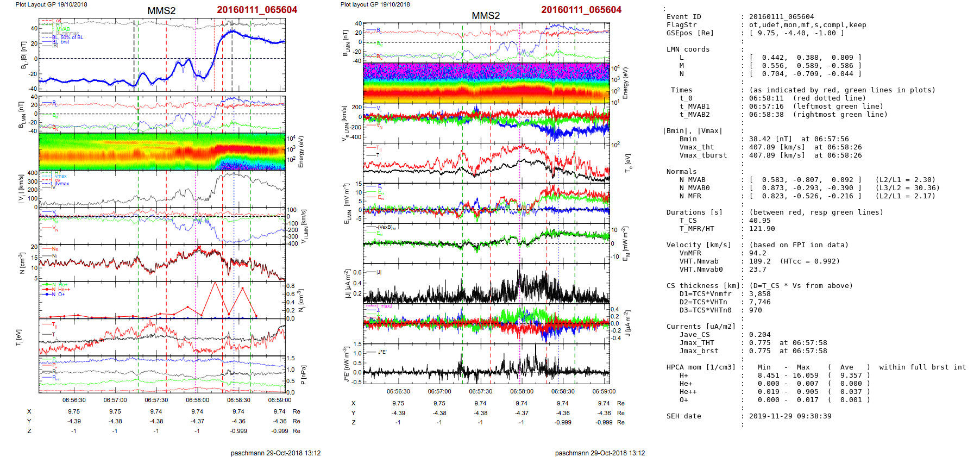Viewport: 980px width, 457px height.
Task: Click the red event ID above the right plot
Action: click(581, 10)
